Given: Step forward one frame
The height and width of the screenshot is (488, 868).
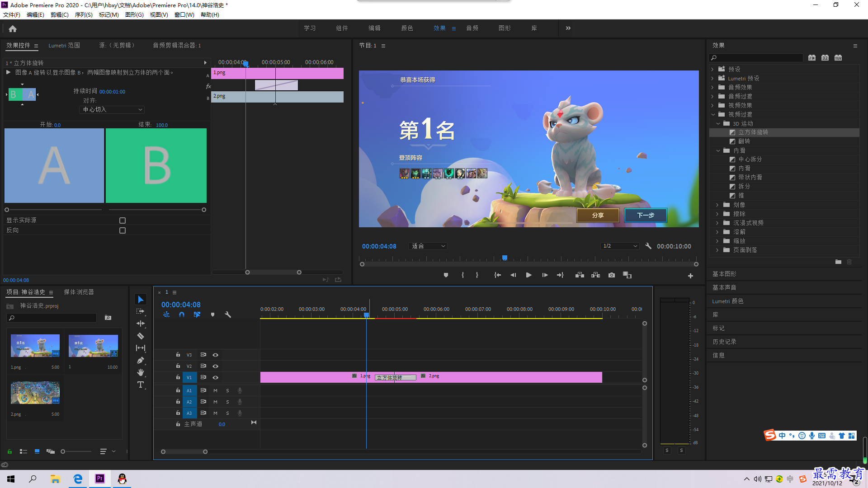Looking at the screenshot, I should (545, 275).
